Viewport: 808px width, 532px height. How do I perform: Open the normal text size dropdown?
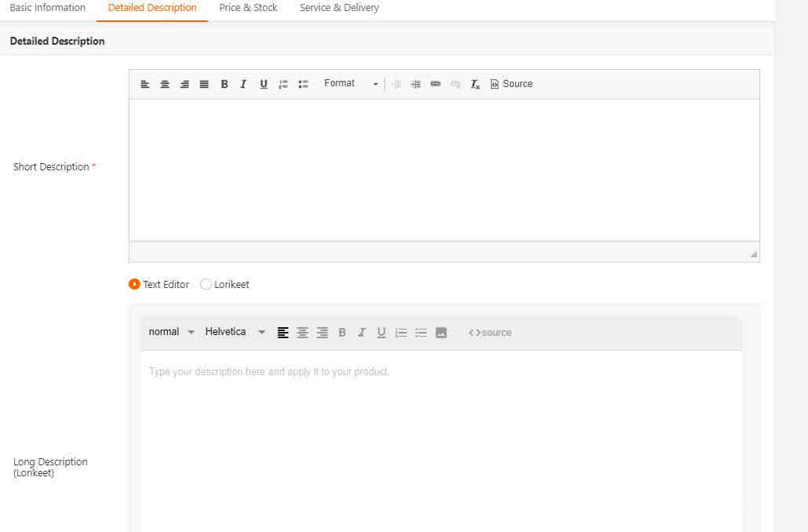pos(171,332)
